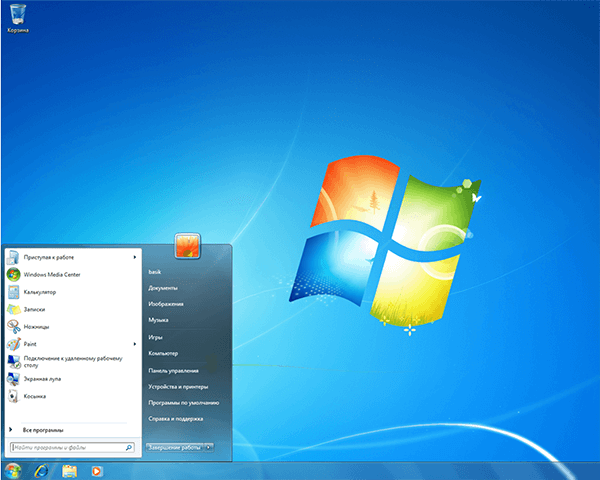Expand the Приступая к работе submenu arrow
Image resolution: width=600 pixels, height=480 pixels.
(135, 257)
